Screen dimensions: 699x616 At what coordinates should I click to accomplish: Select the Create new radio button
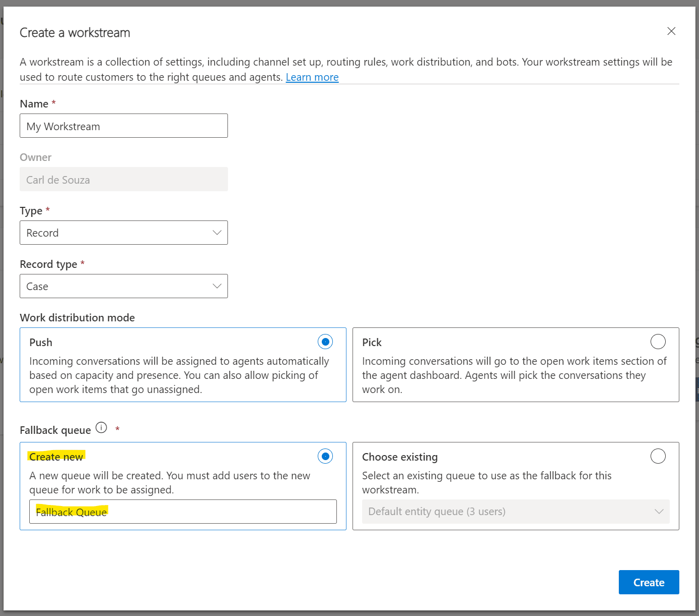[x=325, y=457]
